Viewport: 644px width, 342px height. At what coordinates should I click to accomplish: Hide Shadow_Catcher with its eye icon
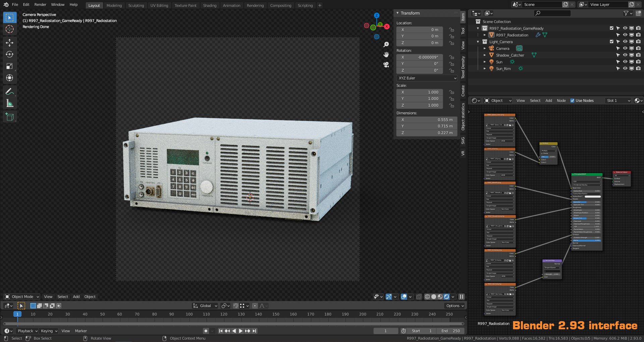pos(625,55)
